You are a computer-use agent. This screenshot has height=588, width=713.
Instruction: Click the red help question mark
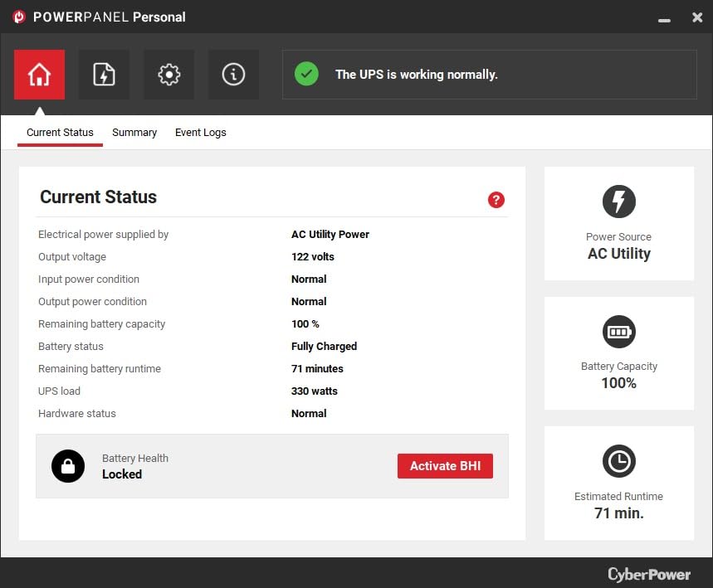tap(496, 200)
